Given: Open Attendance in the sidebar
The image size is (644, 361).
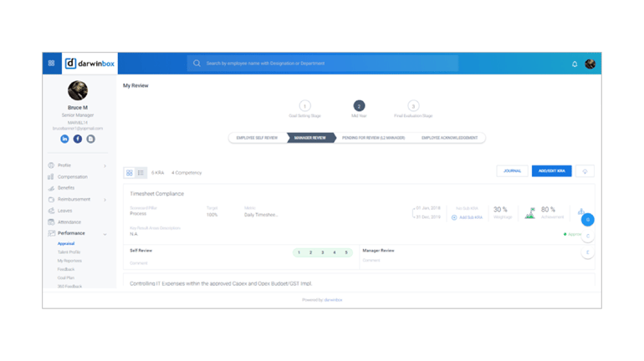Looking at the screenshot, I should 69,222.
